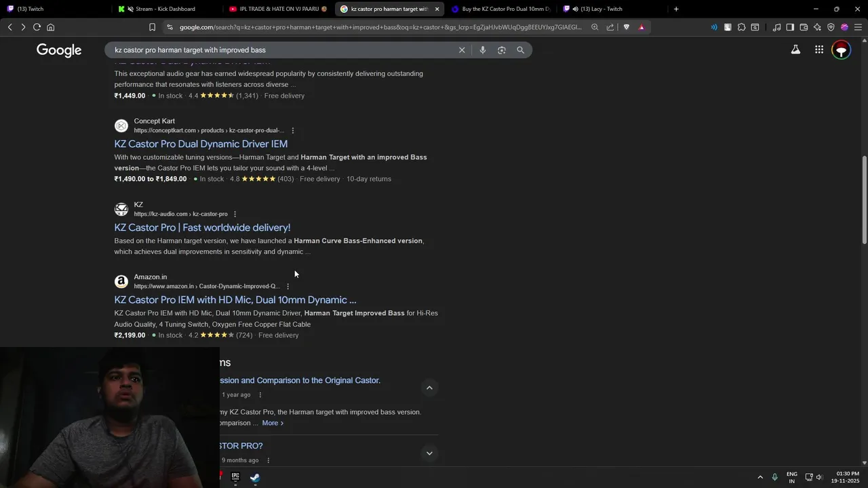Open a new browser tab
868x488 pixels.
point(676,9)
